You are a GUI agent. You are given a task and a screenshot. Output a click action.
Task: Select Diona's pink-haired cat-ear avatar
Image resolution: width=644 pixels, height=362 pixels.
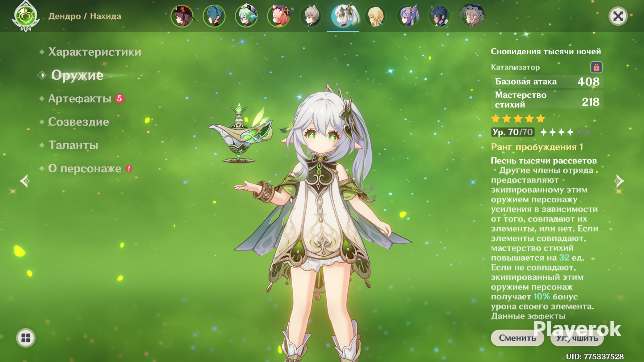coord(279,16)
